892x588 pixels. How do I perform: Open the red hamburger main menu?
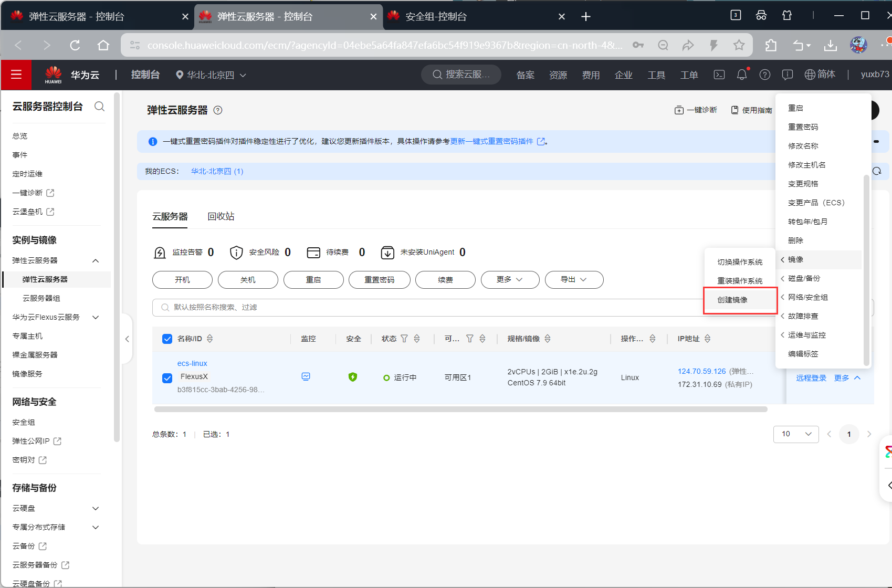[16, 75]
